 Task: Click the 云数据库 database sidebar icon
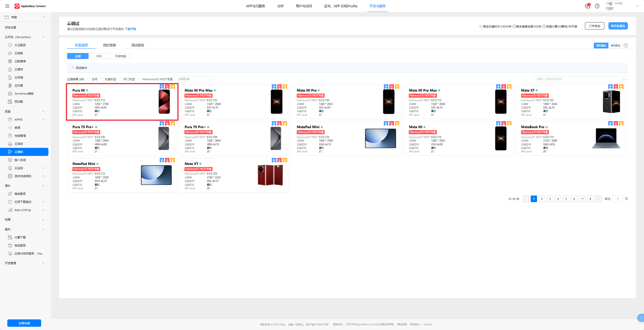pos(10,61)
